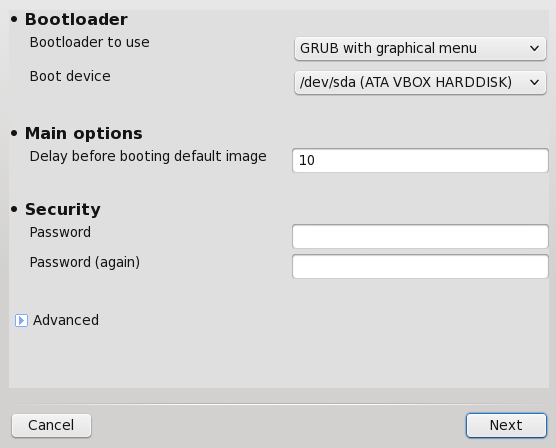
Task: Focus the Password field
Action: 420,236
